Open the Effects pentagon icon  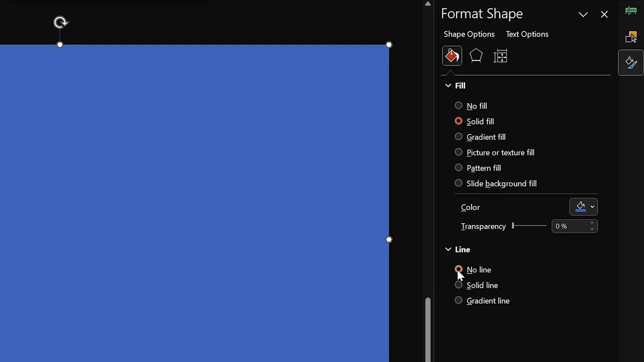click(x=476, y=56)
